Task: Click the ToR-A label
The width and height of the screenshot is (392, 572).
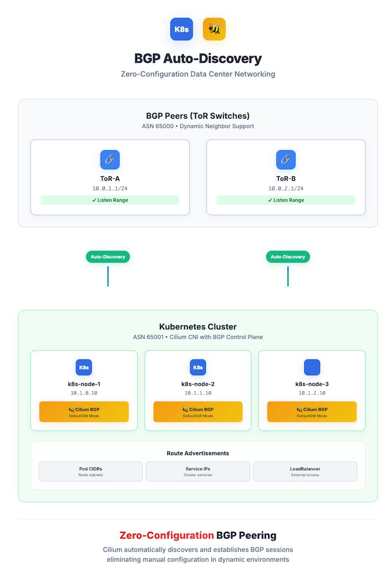Action: [x=110, y=179]
